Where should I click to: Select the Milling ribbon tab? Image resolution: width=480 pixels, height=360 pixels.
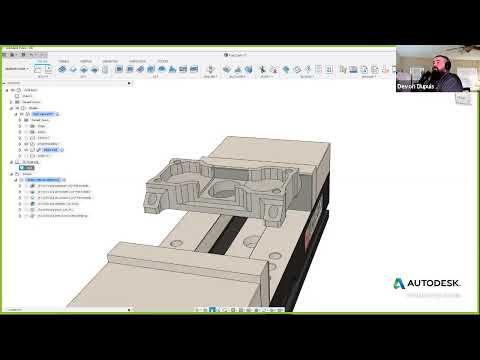click(42, 61)
